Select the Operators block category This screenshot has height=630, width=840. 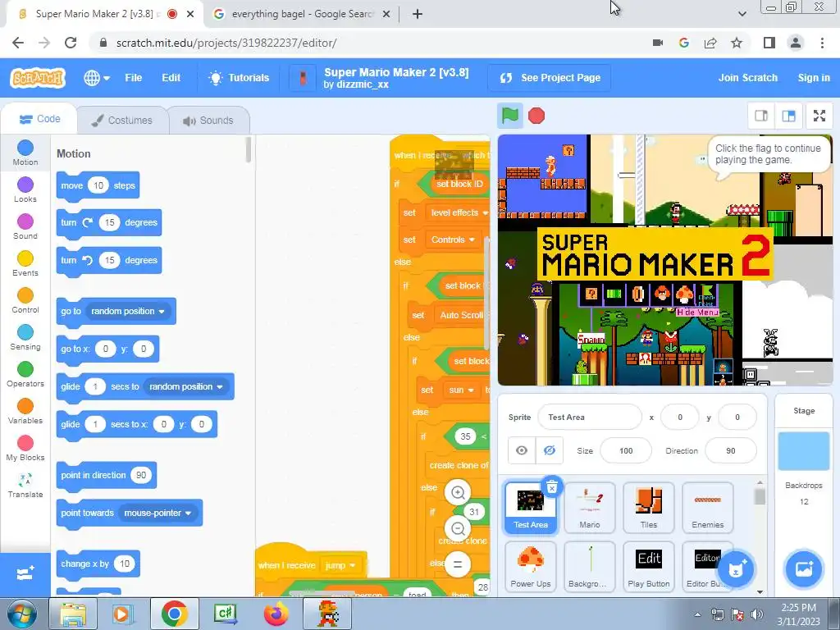(x=25, y=374)
